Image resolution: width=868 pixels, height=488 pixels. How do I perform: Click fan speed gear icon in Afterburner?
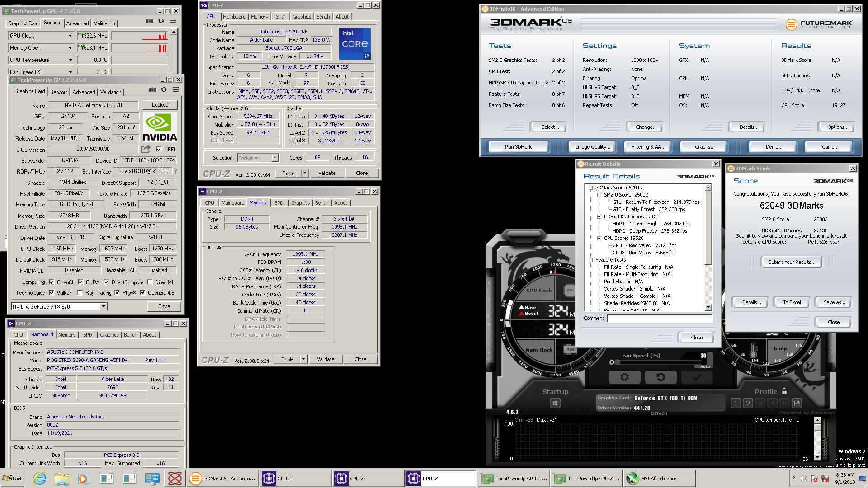[x=612, y=362]
